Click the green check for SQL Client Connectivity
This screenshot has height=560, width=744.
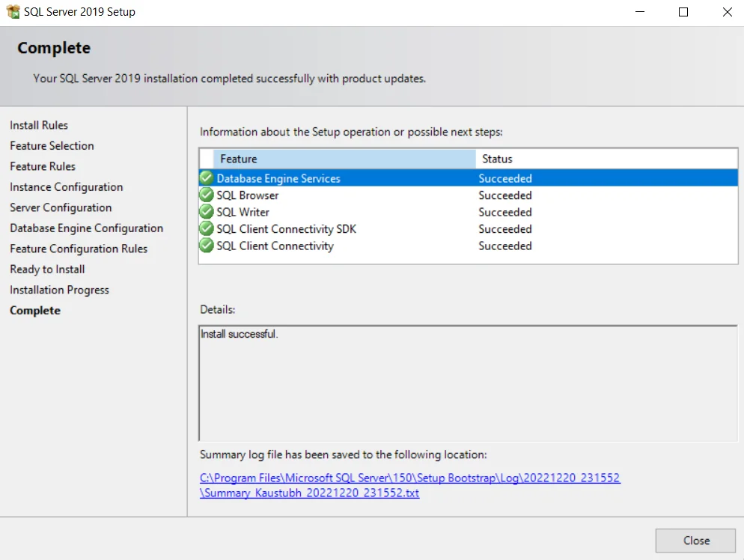[206, 246]
